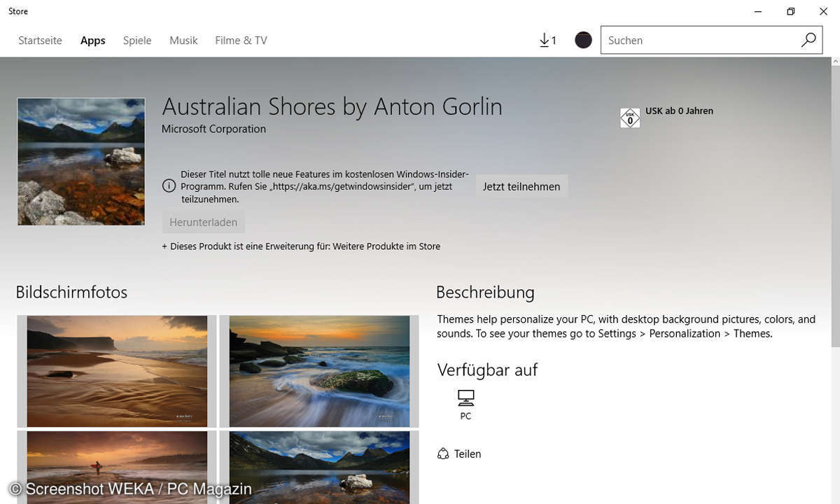Open the surfer at sunset screenshot
The width and height of the screenshot is (840, 504).
[x=117, y=467]
